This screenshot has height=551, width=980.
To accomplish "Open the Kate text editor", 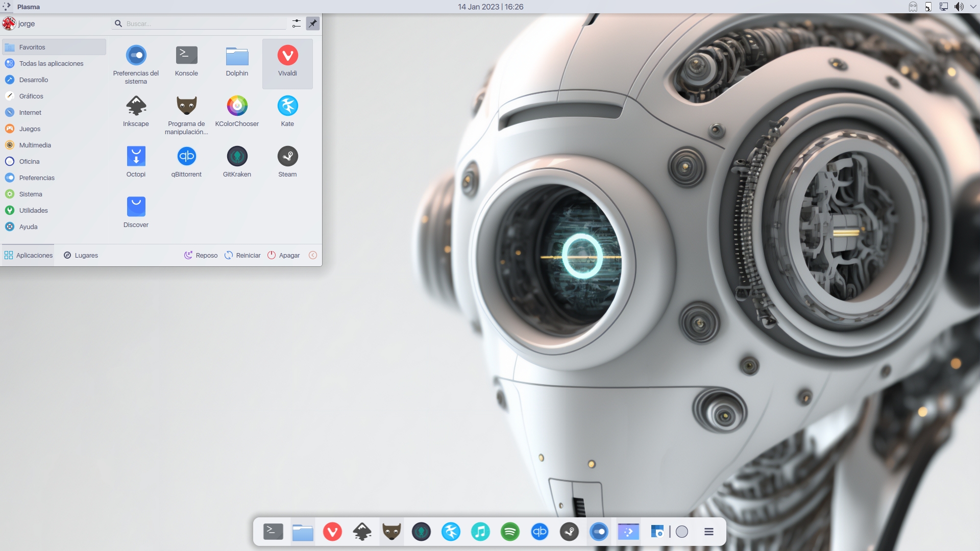I will (x=287, y=110).
